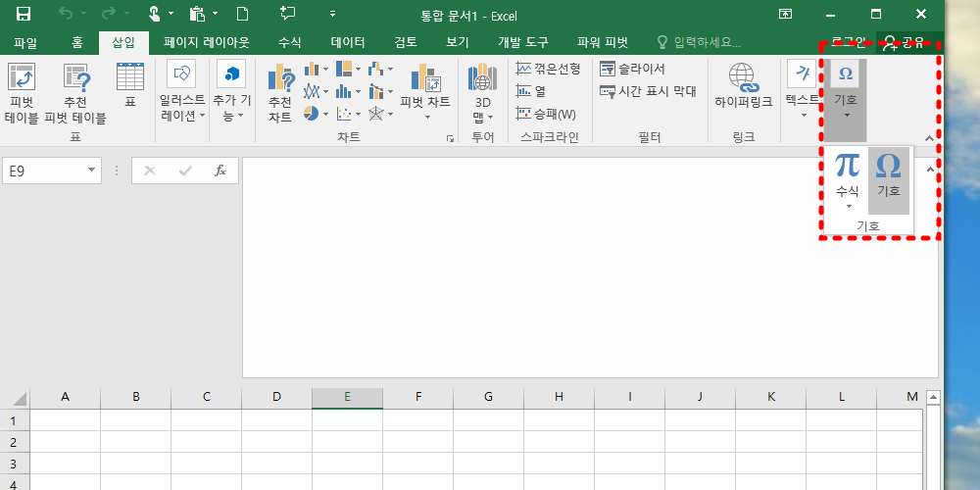Click inside the formula bar area

click(x=590, y=268)
